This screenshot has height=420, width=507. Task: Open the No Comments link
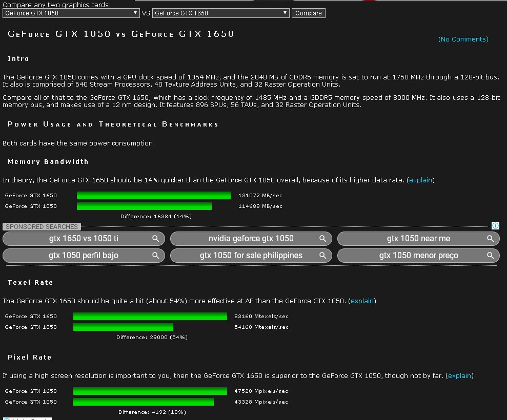pos(463,39)
